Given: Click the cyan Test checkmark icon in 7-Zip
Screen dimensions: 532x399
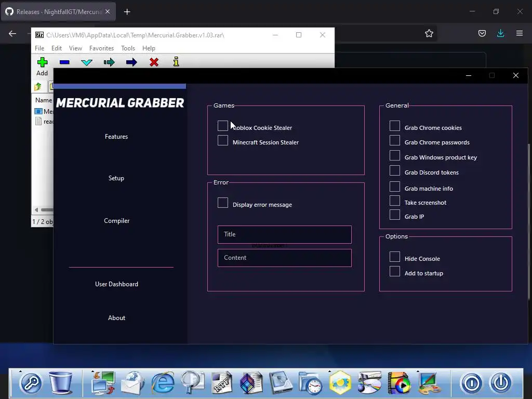Looking at the screenshot, I should pos(87,62).
